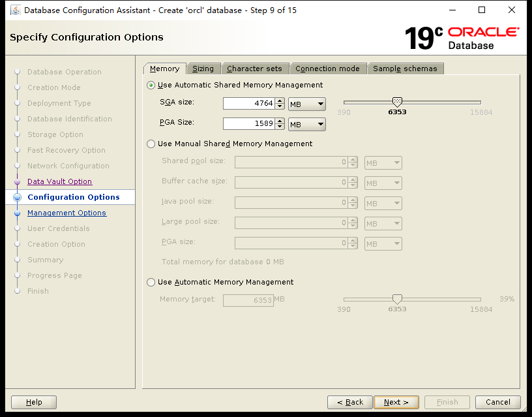The width and height of the screenshot is (532, 417).
Task: Switch to the Memory tab
Action: pyautogui.click(x=164, y=69)
